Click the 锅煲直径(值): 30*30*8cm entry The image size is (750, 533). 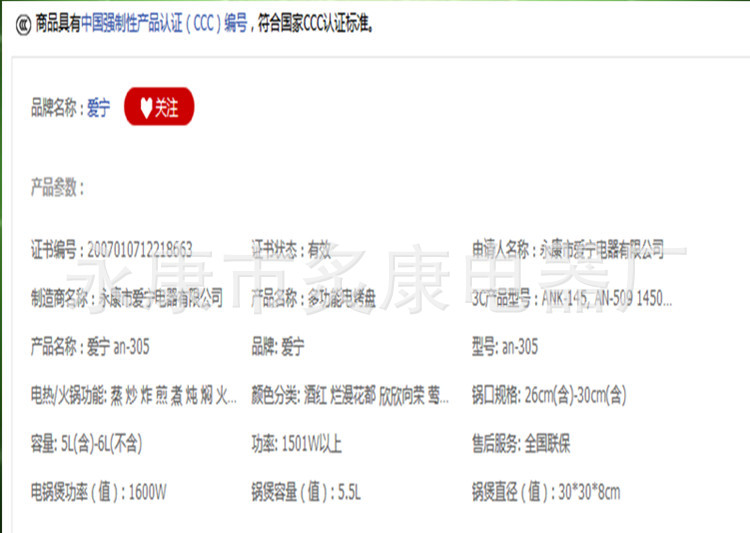click(546, 492)
